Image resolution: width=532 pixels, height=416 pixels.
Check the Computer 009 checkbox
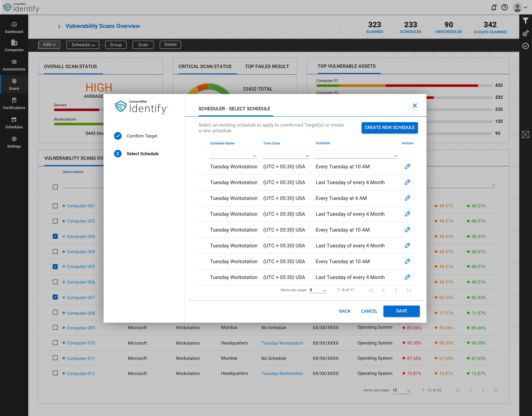55,327
